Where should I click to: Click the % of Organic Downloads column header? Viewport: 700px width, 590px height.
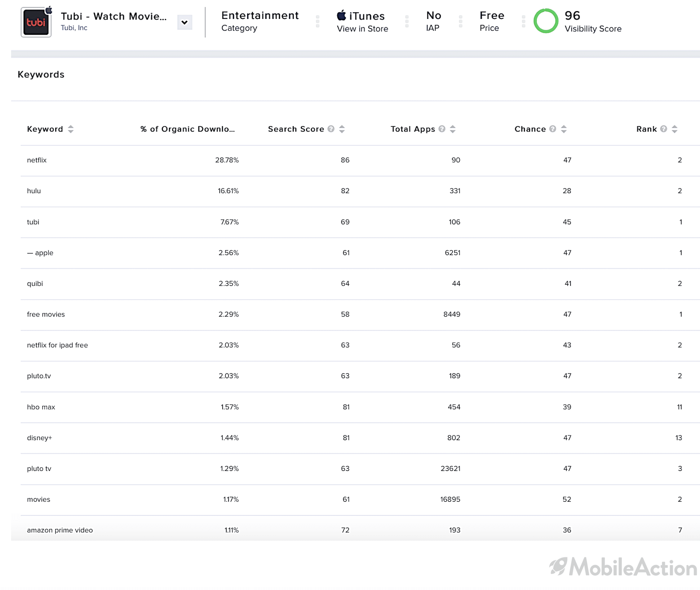pos(188,129)
